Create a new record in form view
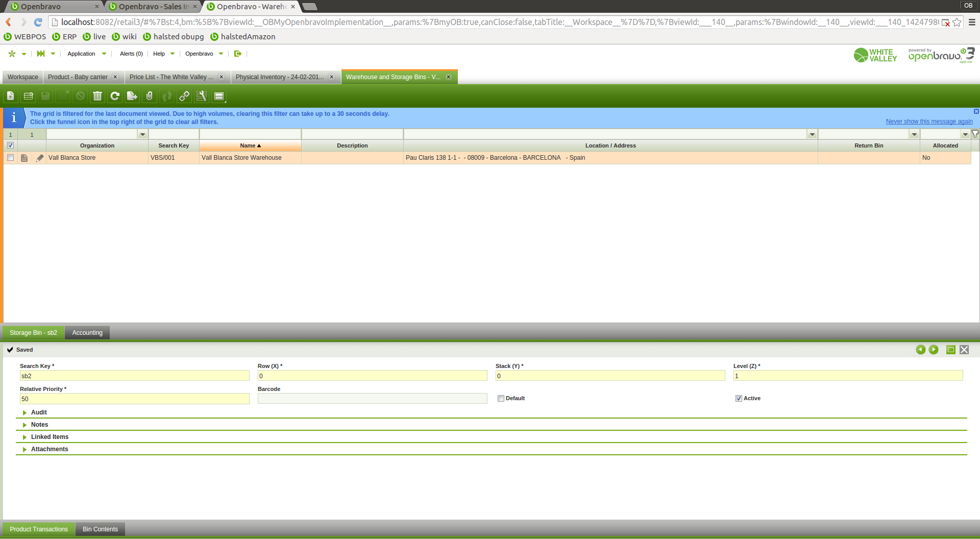The image size is (980, 539). [x=11, y=96]
